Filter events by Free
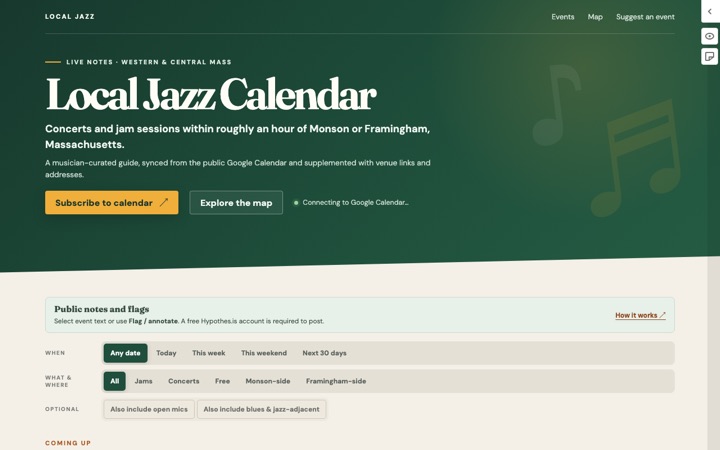The width and height of the screenshot is (720, 450). point(222,381)
